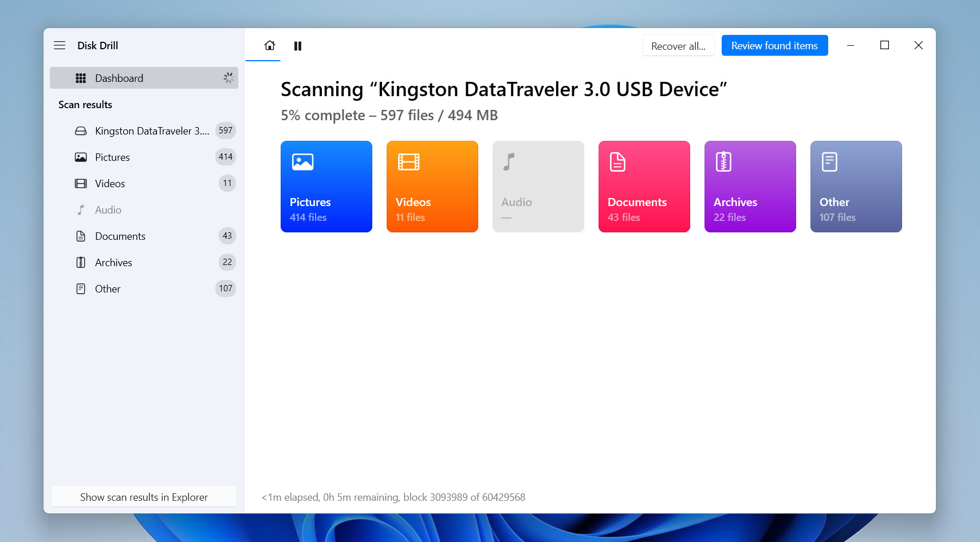Image resolution: width=980 pixels, height=542 pixels.
Task: Click the loading spinner beside Dashboard
Action: coord(229,78)
